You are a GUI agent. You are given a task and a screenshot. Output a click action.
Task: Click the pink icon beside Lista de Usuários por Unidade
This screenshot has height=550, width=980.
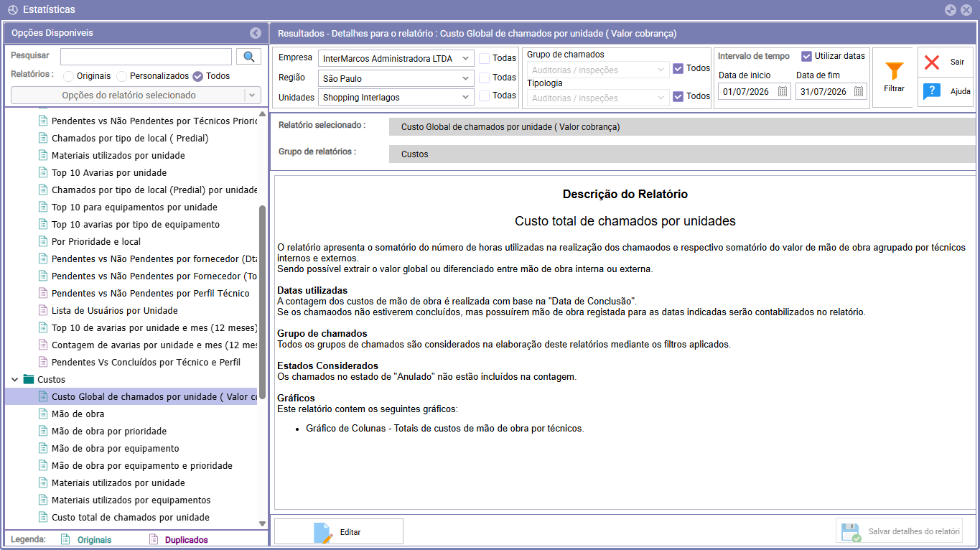click(42, 310)
